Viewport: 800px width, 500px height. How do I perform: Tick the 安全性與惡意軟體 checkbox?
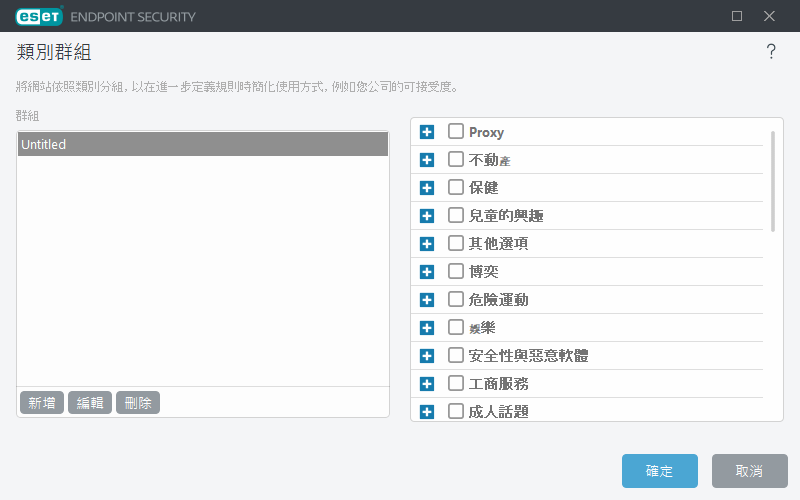pyautogui.click(x=456, y=356)
